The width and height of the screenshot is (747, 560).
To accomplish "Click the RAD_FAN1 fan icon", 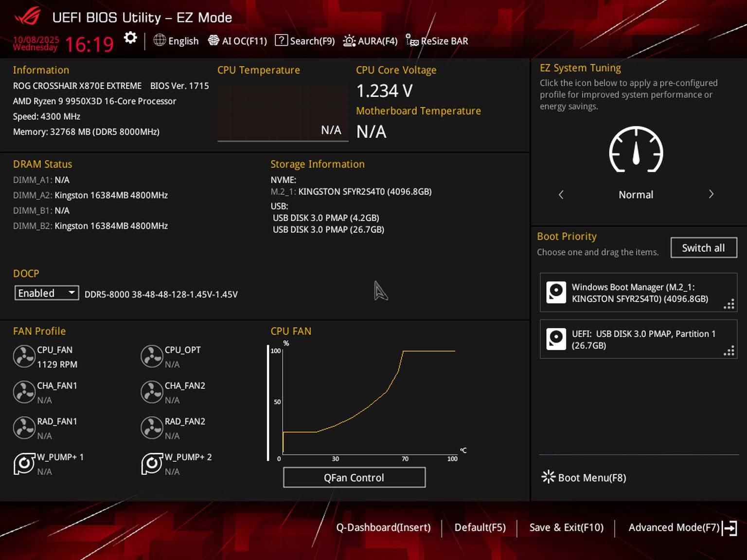I will tap(24, 428).
